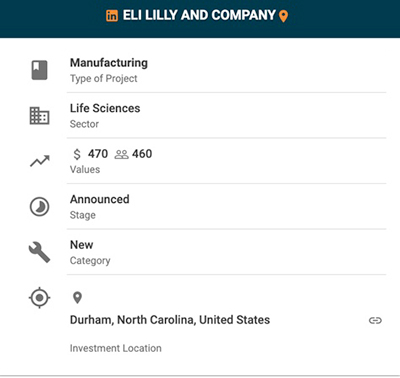Click the orange map pin beside company name

coord(283,16)
